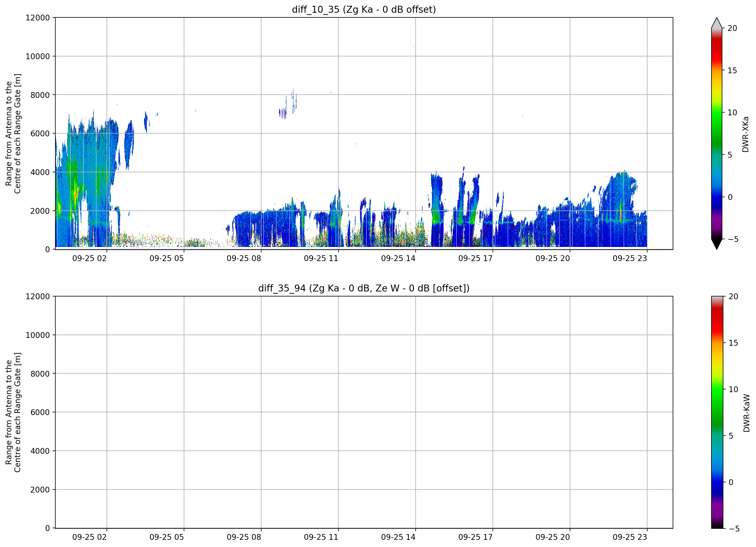
Task: Click the bottom plot y-axis Range label
Action: [13, 412]
